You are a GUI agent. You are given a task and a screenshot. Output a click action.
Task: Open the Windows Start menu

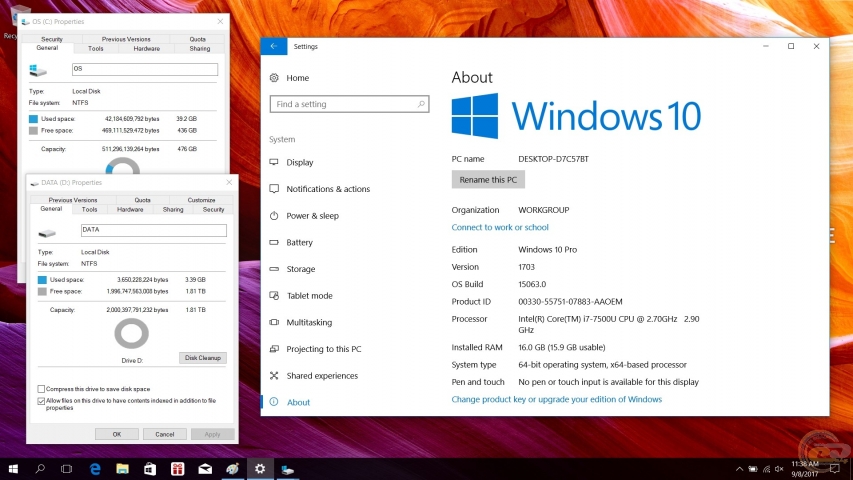(13, 469)
